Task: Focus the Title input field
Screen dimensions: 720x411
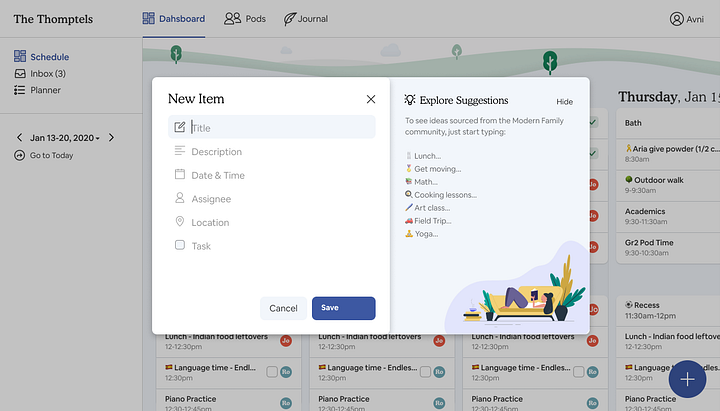Action: [272, 127]
